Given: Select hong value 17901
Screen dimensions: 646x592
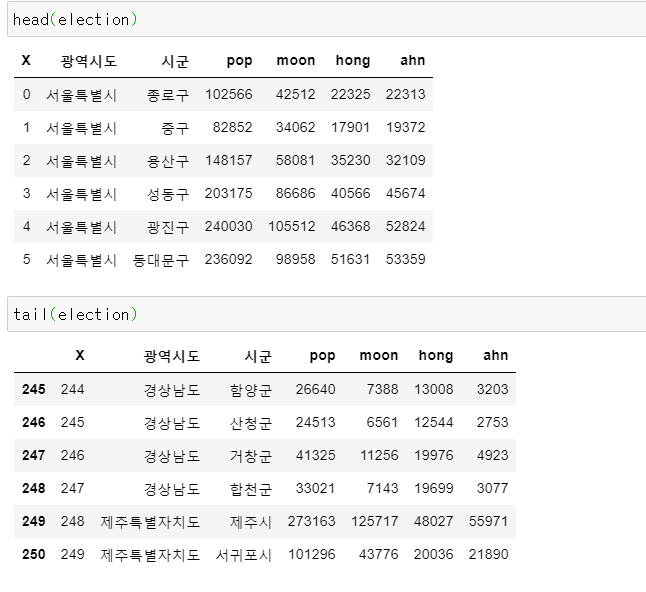Looking at the screenshot, I should (350, 127).
